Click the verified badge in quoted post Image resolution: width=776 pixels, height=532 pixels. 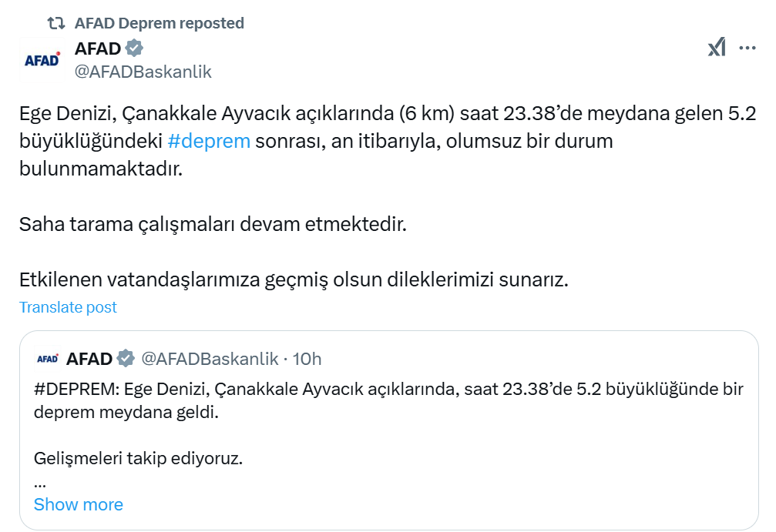[126, 358]
